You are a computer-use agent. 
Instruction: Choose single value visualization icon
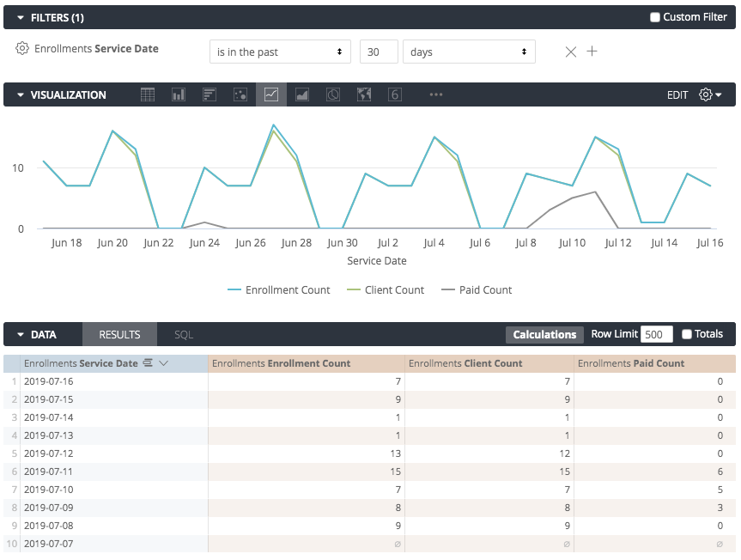395,95
